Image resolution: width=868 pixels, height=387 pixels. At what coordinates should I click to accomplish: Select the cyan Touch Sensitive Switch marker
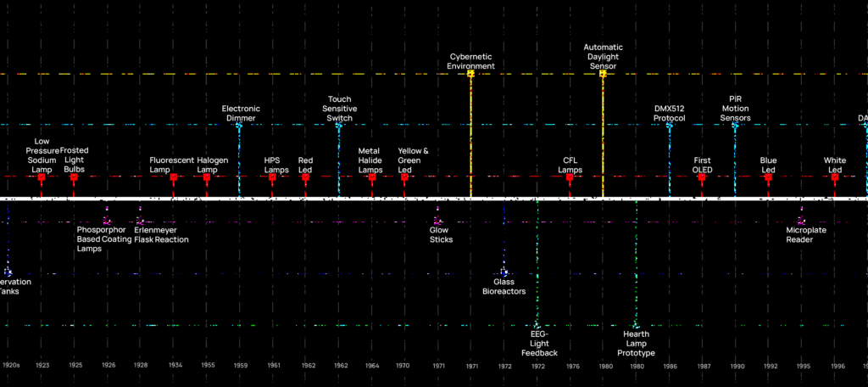coord(339,126)
